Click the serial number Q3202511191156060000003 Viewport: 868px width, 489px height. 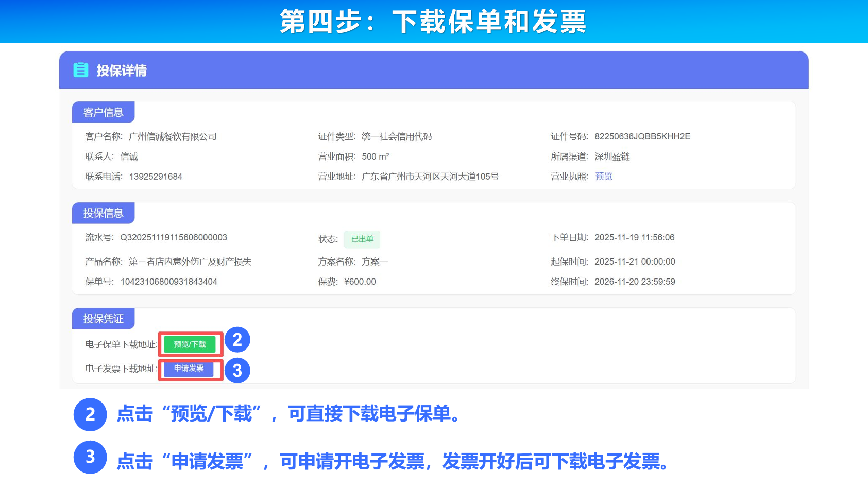click(174, 237)
